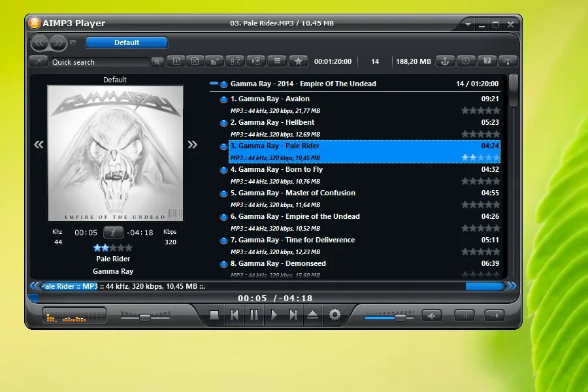This screenshot has width=588, height=392.
Task: Stop playback with the Stop button
Action: (214, 315)
